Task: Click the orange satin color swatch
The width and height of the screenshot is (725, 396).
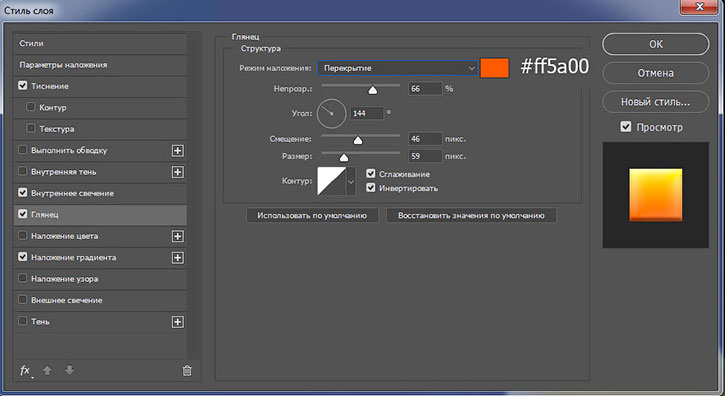Action: pyautogui.click(x=495, y=68)
